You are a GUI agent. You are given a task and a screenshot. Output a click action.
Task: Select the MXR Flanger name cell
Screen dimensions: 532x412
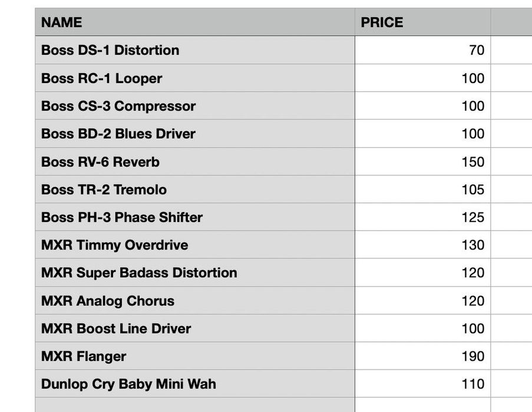(x=194, y=356)
